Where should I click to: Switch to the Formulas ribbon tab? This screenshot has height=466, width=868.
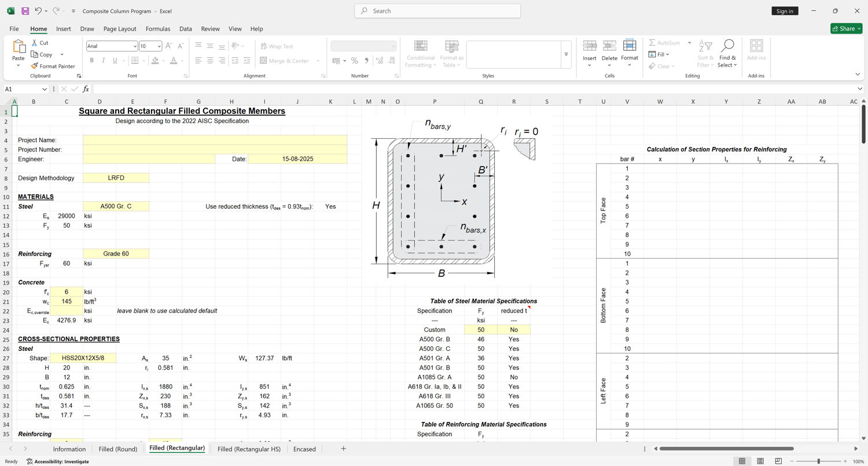[158, 28]
